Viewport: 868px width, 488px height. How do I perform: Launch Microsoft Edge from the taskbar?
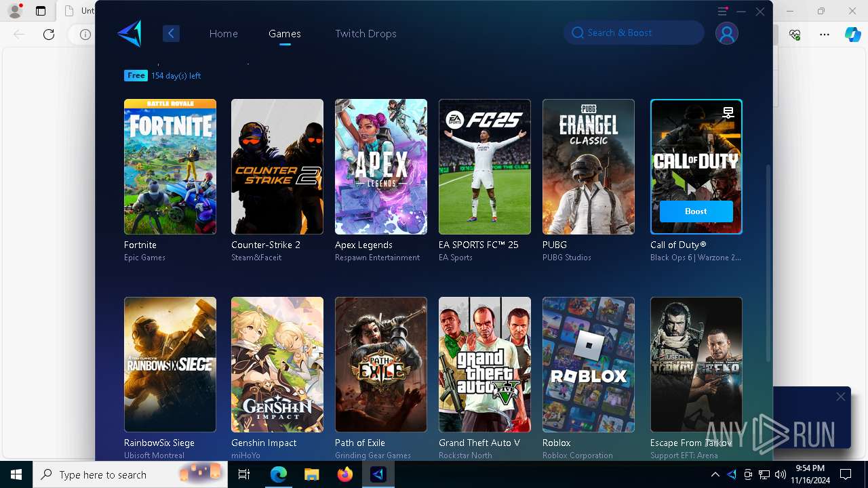coord(278,474)
